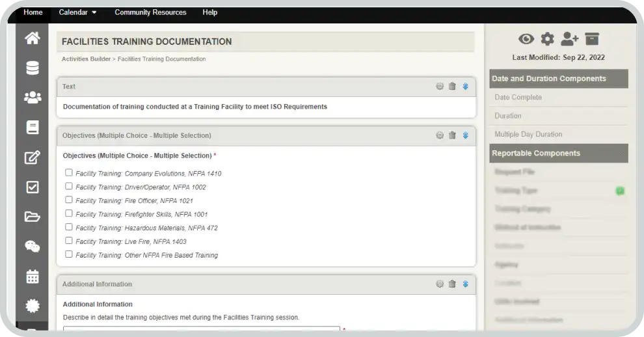
Task: Open Community Resources in top menu
Action: tap(150, 12)
